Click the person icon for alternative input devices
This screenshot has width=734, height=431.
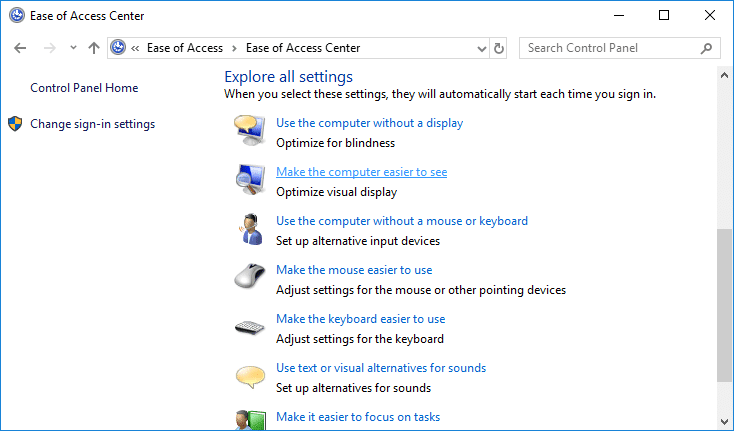tap(248, 229)
